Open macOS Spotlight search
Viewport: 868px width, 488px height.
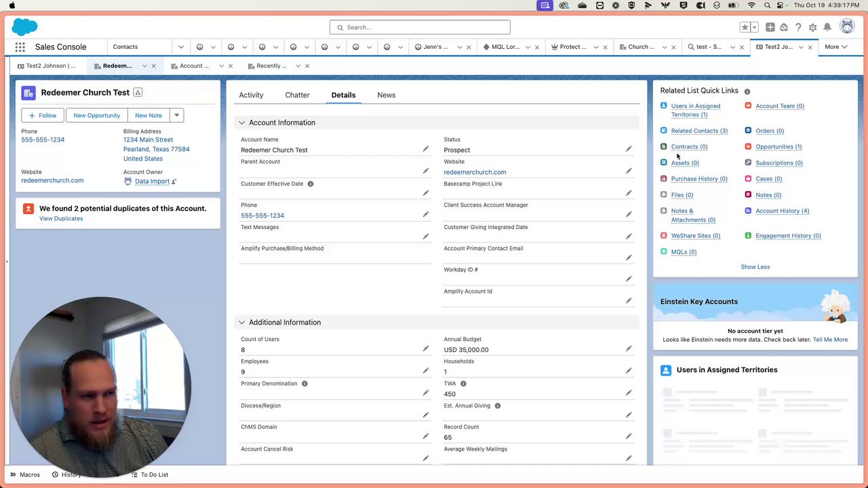pyautogui.click(x=767, y=5)
